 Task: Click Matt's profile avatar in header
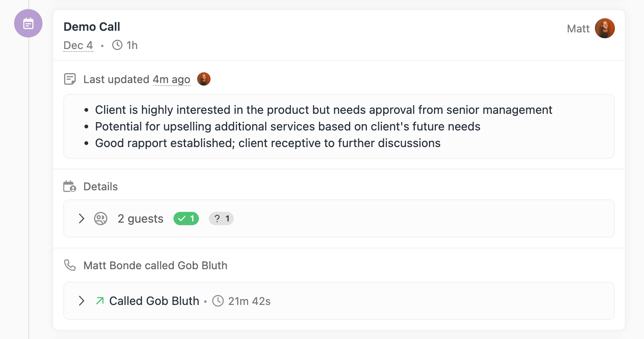(604, 28)
